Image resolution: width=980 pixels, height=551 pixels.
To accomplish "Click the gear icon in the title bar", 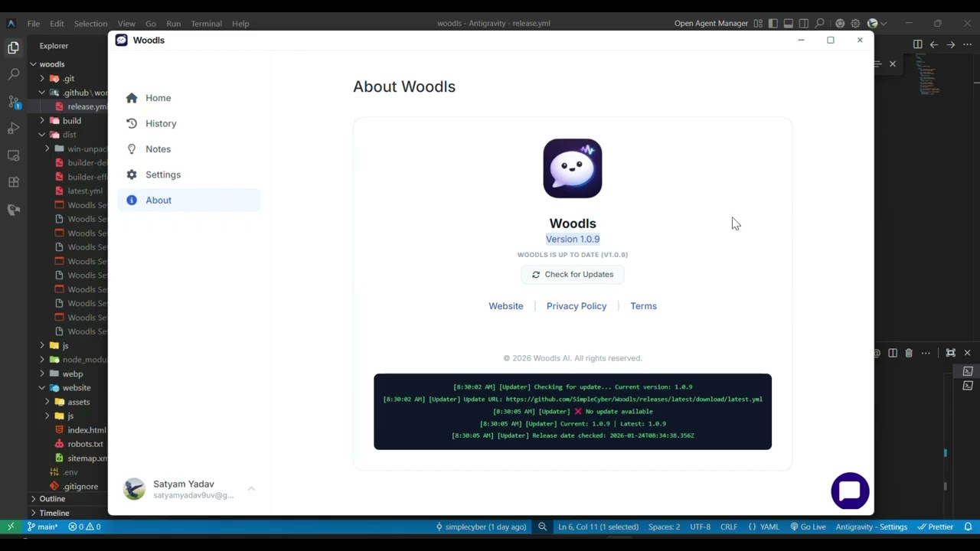I will click(855, 24).
